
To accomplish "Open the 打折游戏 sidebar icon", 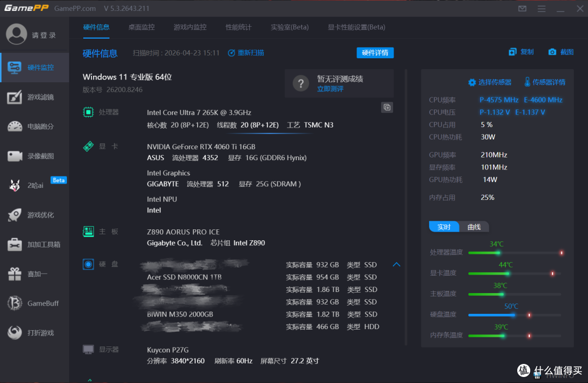I will (15, 333).
